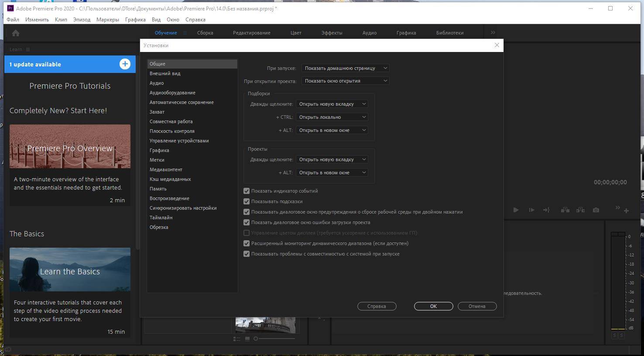Confirm settings with the OK button
The width and height of the screenshot is (644, 356).
click(433, 306)
